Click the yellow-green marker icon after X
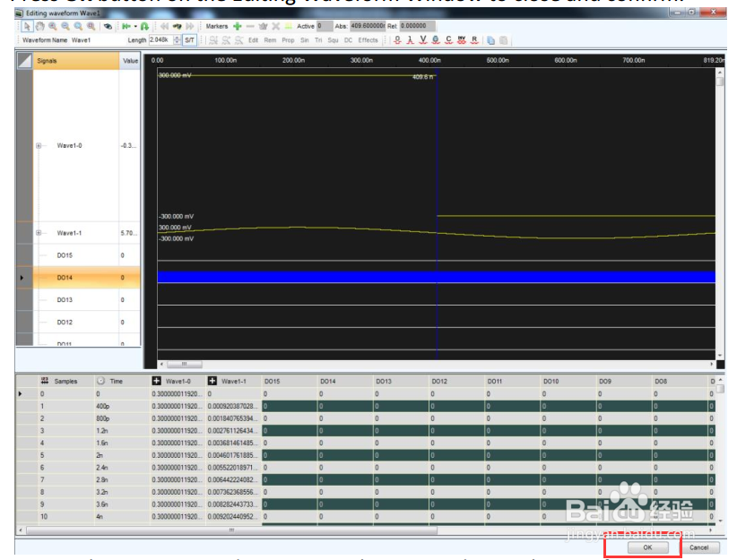 pos(289,26)
